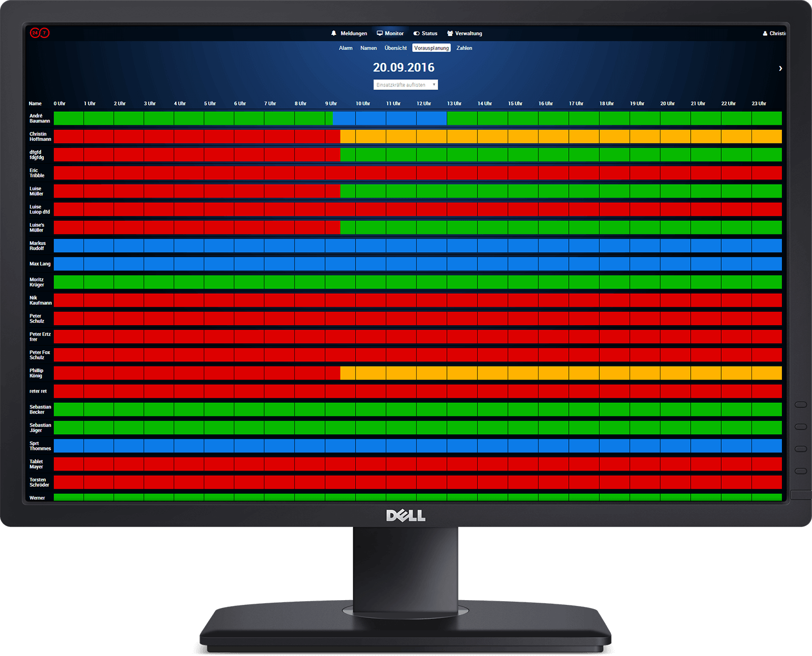Click the name Peter Fox Schulz
The width and height of the screenshot is (812, 656).
click(40, 355)
